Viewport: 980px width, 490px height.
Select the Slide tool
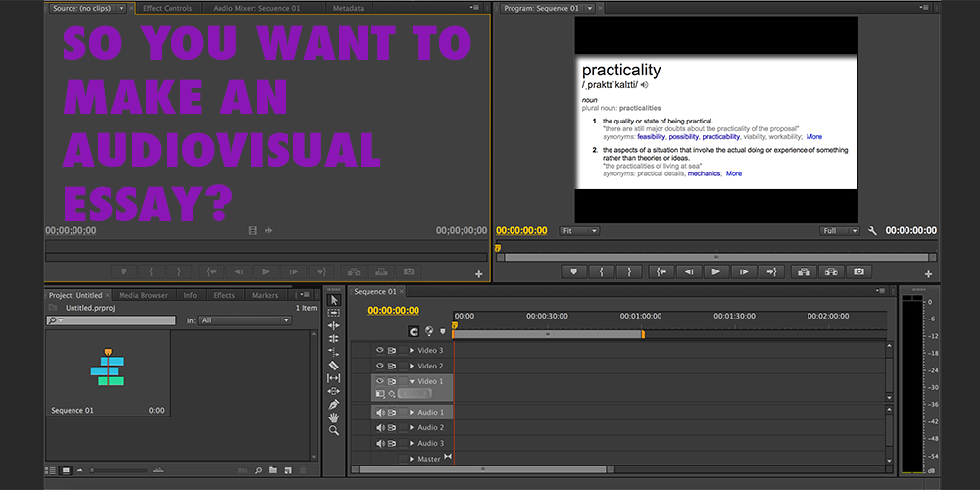point(334,391)
